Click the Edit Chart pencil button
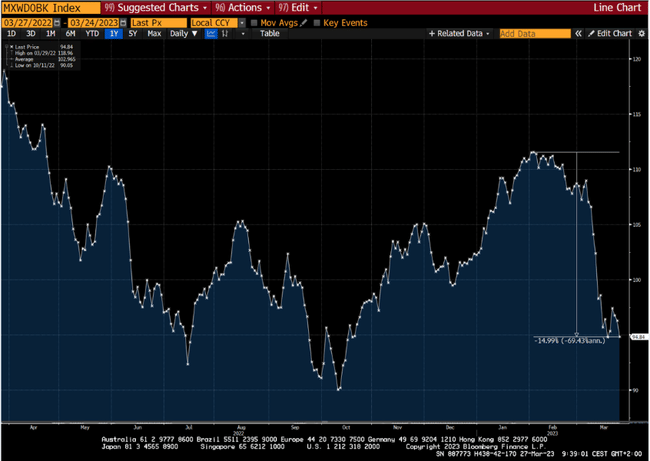This screenshot has height=461, width=650. pyautogui.click(x=609, y=34)
